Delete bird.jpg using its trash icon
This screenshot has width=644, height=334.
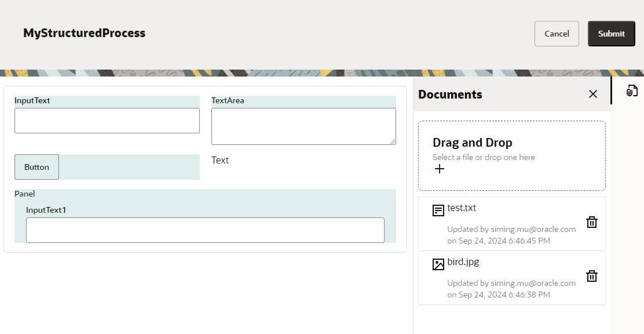tap(591, 275)
